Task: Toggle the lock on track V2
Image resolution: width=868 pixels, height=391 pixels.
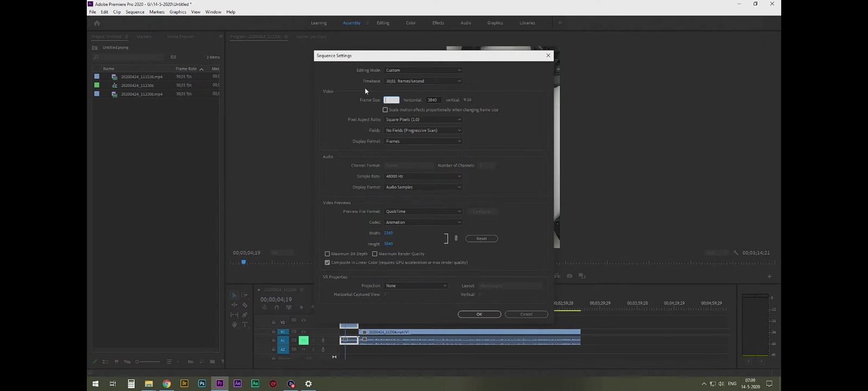Action: coord(274,322)
